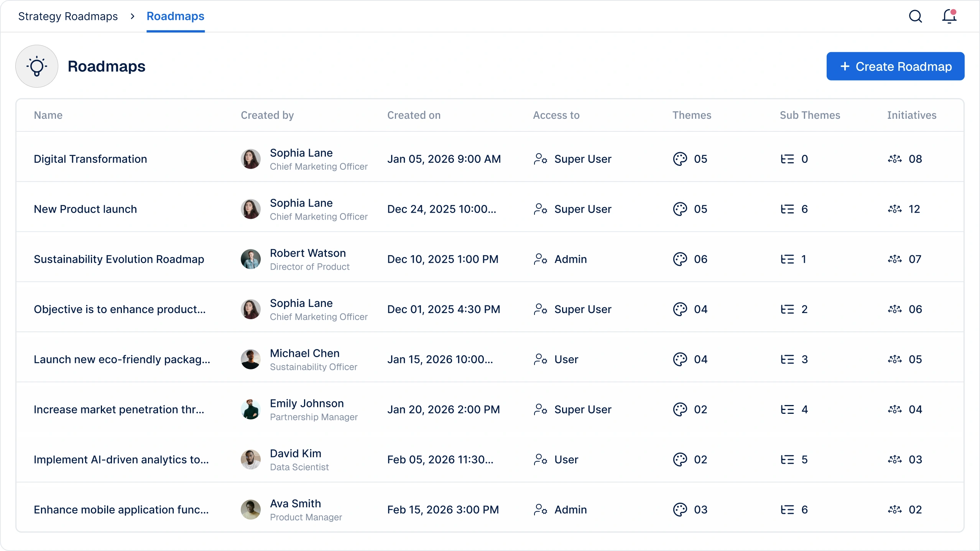
Task: Click sub themes icon in Emily Johnson's row
Action: tap(787, 410)
